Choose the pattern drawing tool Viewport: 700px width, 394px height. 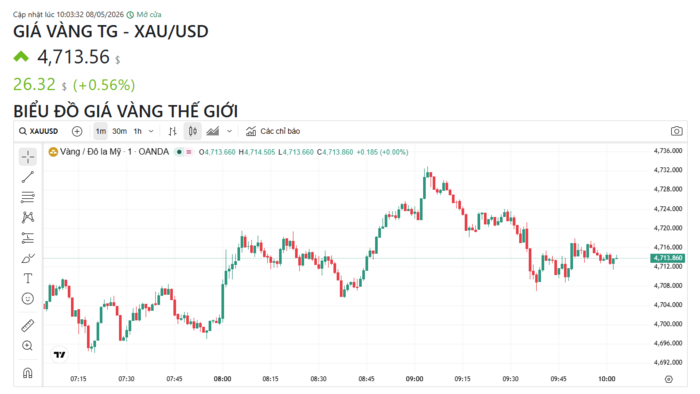28,217
